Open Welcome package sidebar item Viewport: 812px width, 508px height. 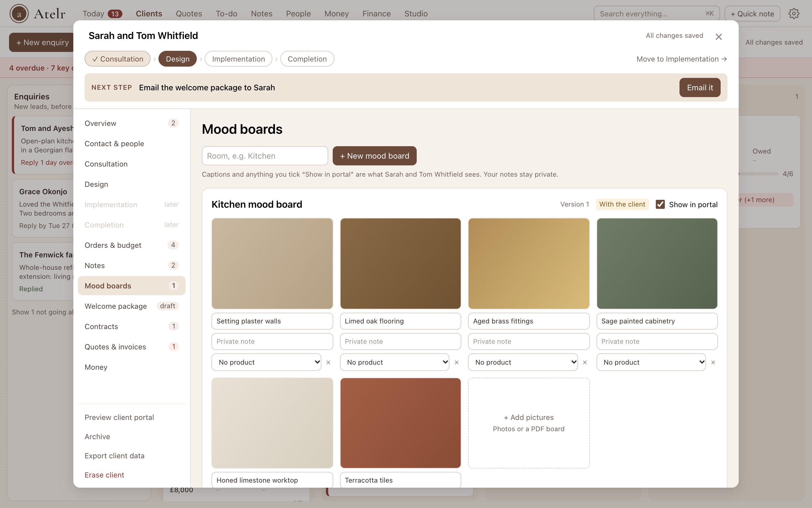pyautogui.click(x=132, y=306)
